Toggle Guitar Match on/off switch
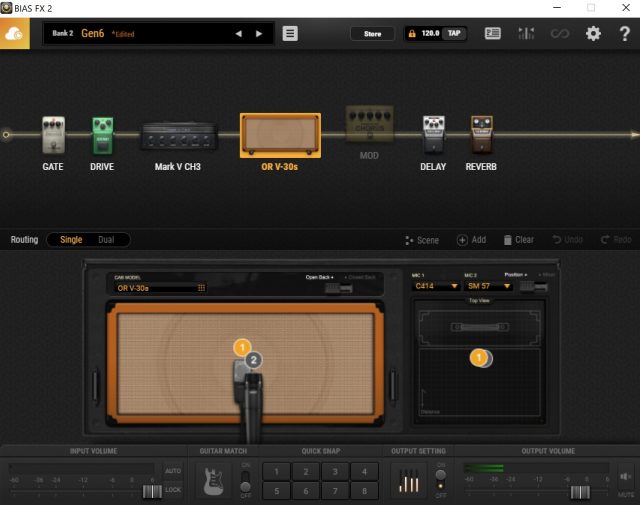 [x=245, y=481]
